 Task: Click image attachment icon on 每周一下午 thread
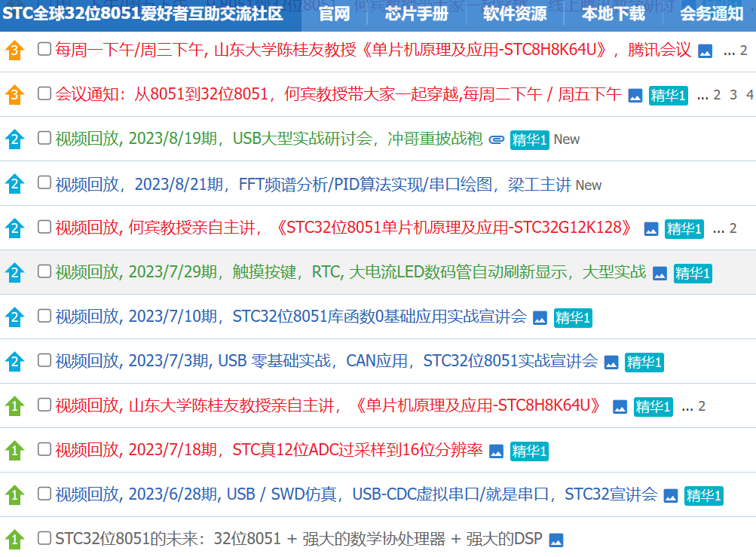(x=705, y=50)
